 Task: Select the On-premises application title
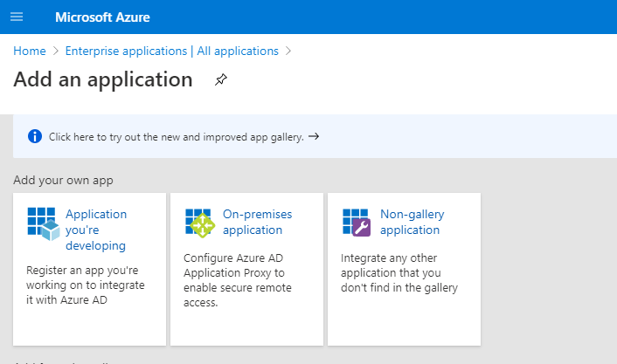pos(257,222)
